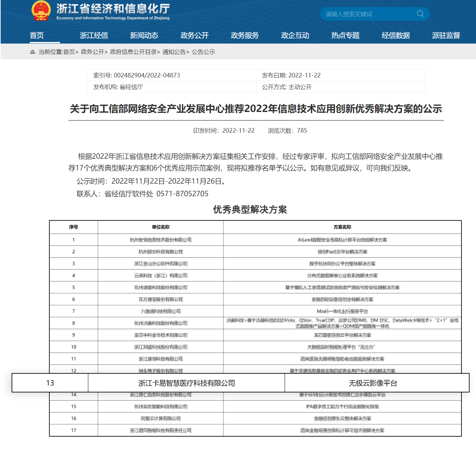Open the 通知公告 breadcrumb link
This screenshot has height=466, width=476.
tap(174, 52)
